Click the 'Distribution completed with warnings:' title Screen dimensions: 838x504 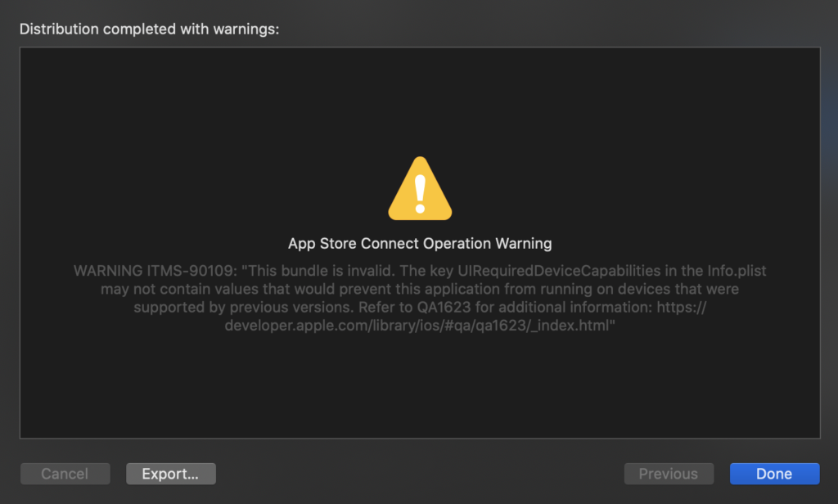tap(149, 29)
